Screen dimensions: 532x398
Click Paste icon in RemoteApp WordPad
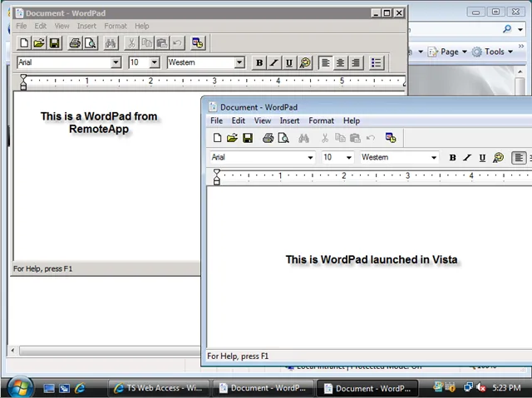point(162,43)
